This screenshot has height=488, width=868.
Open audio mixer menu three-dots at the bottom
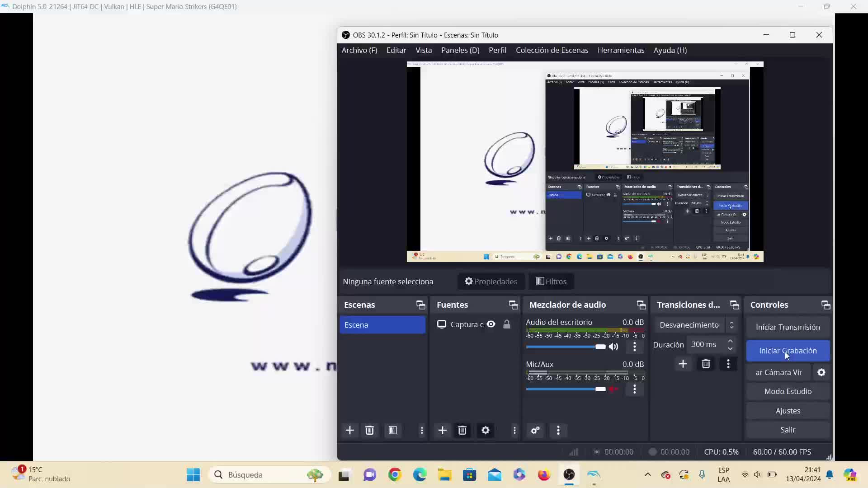point(558,430)
